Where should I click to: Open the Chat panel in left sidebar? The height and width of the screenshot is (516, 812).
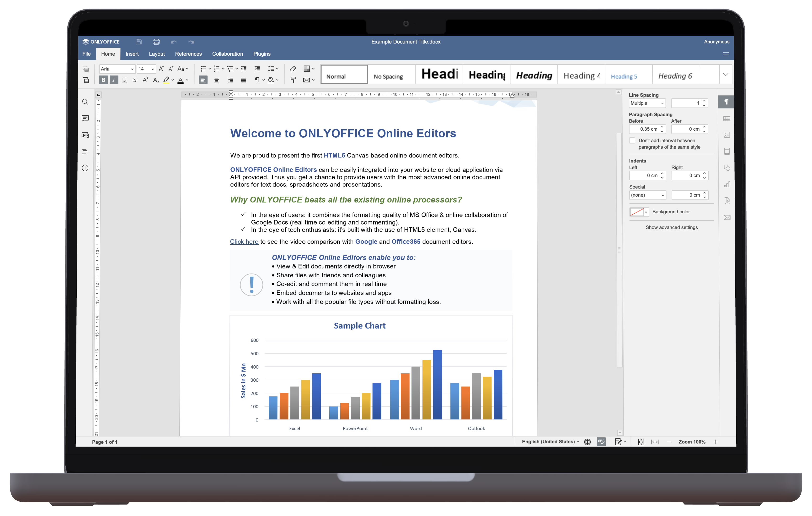coord(85,135)
